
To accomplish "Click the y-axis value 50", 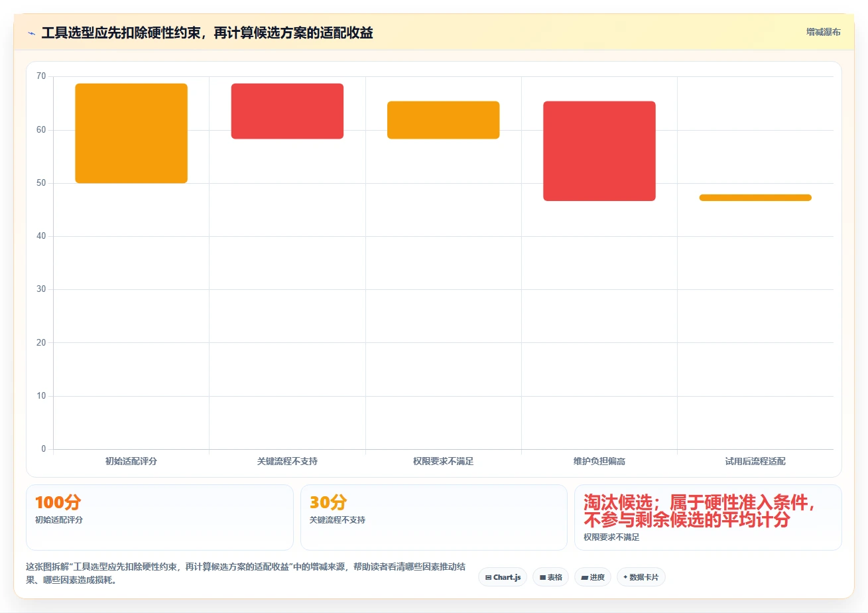I will pos(41,183).
